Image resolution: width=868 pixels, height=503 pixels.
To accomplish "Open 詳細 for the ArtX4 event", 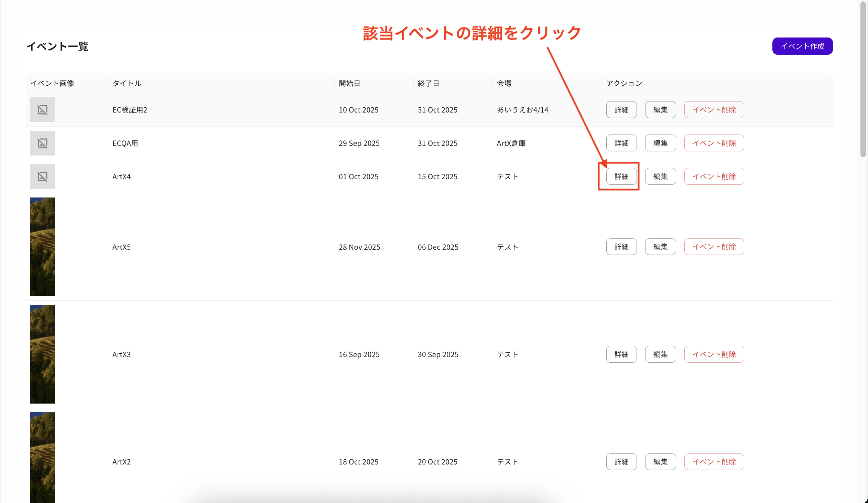I will [621, 176].
